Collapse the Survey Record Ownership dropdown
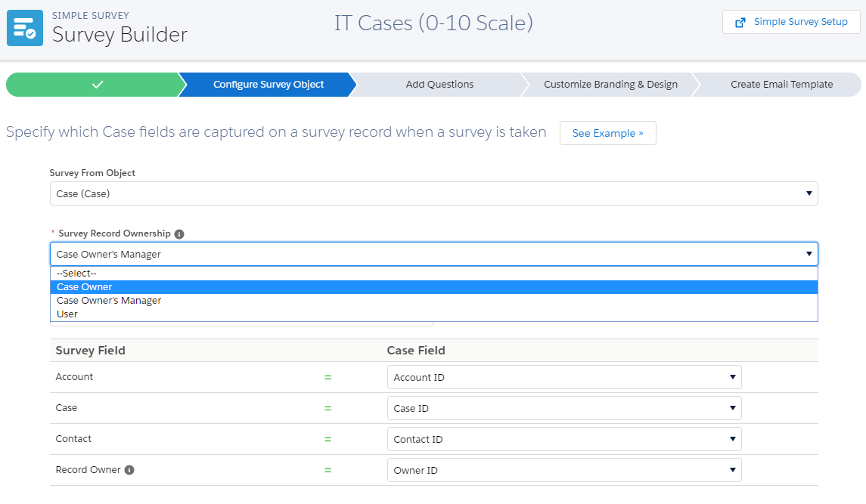This screenshot has height=504, width=866. click(433, 254)
